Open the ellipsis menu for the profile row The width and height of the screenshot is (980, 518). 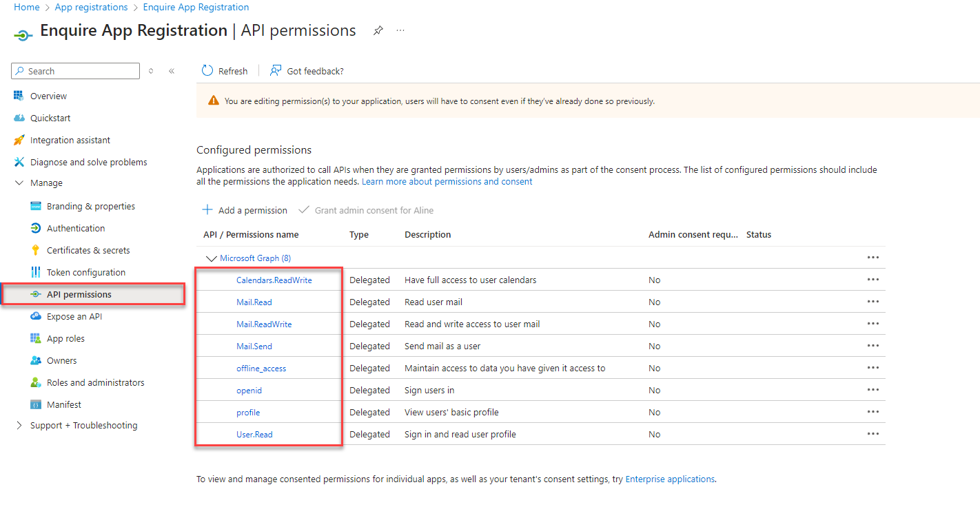(873, 412)
